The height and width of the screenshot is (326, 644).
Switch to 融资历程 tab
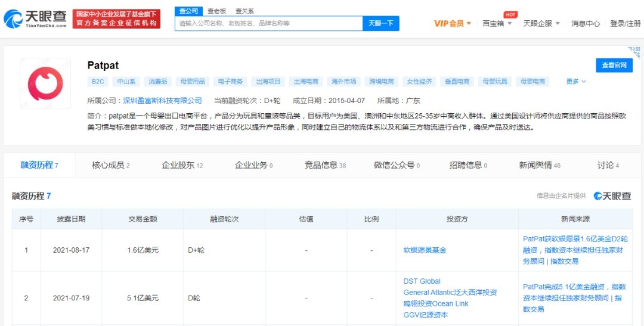coord(39,166)
